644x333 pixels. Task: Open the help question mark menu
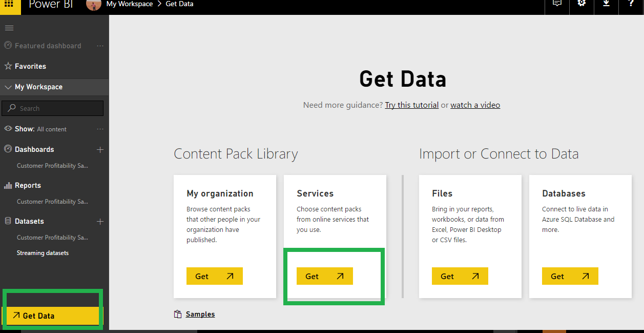pos(631,4)
